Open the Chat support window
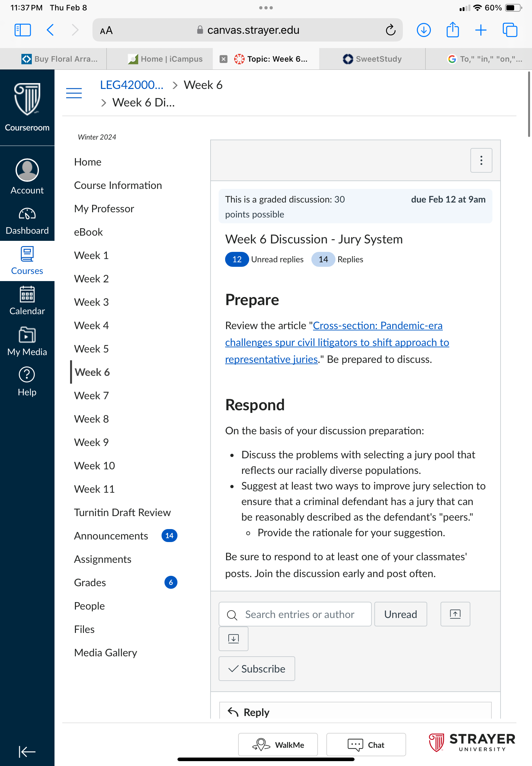Viewport: 532px width, 766px height. point(366,744)
